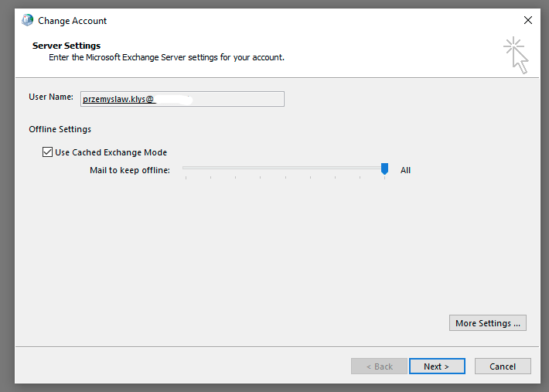Click the Outlook icon in title bar
The width and height of the screenshot is (549, 392).
[28, 20]
